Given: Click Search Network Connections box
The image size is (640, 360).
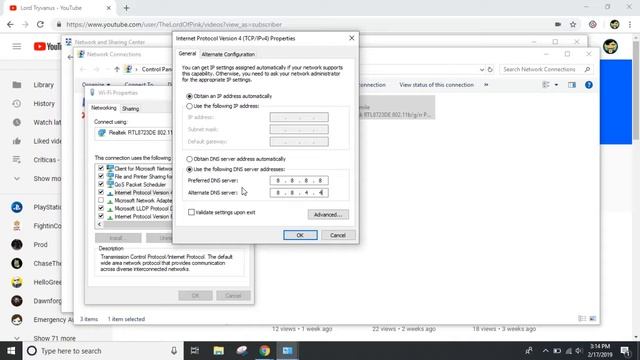Looking at the screenshot, I should (545, 69).
